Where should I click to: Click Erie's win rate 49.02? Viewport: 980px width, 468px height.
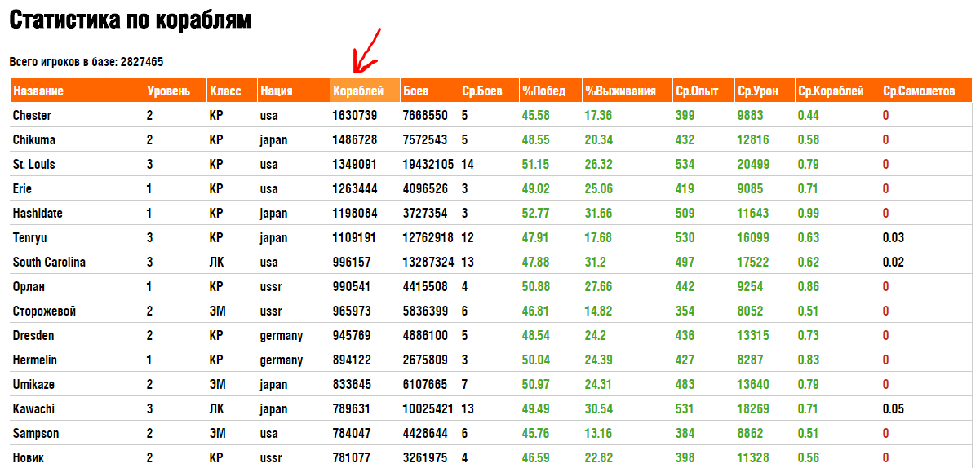(536, 189)
